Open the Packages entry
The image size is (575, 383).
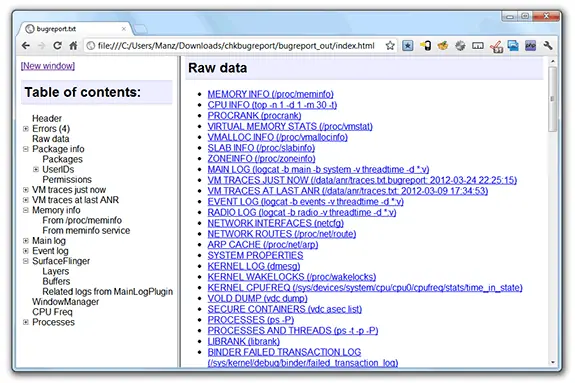pos(62,159)
